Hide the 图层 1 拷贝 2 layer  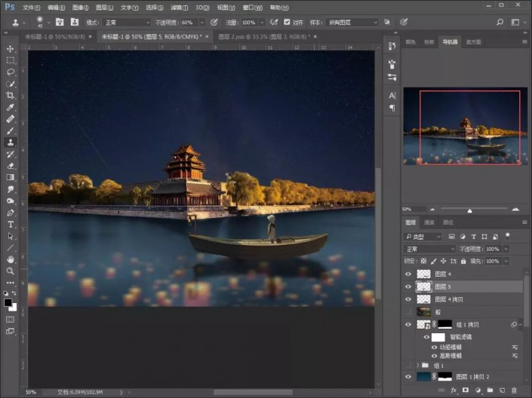(x=408, y=377)
